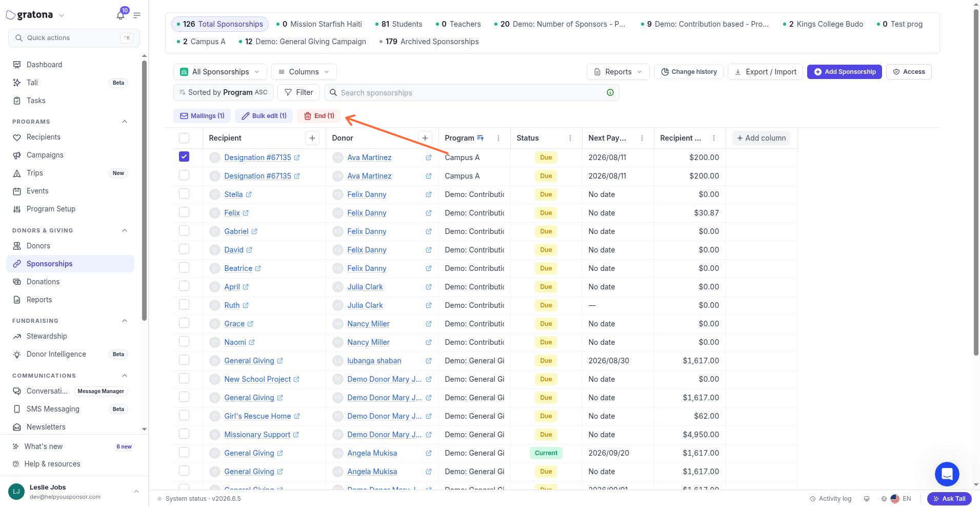Viewport: 980px width, 507px height.
Task: Open Next Payment column options menu
Action: (x=642, y=138)
